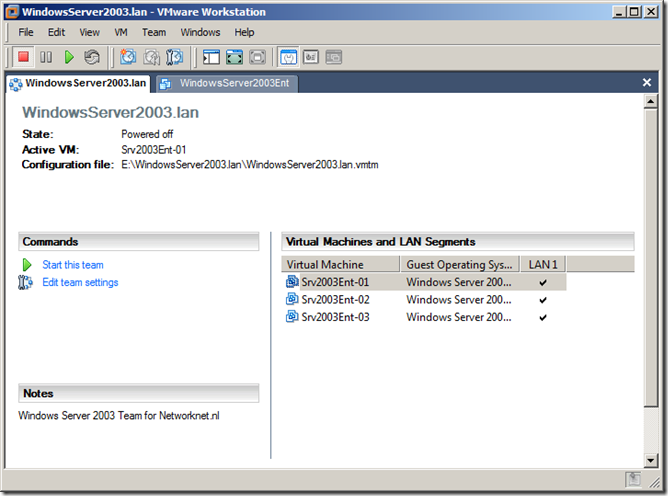Screen dimensions: 668x496
Task: Open the Team menu
Action: tap(154, 32)
